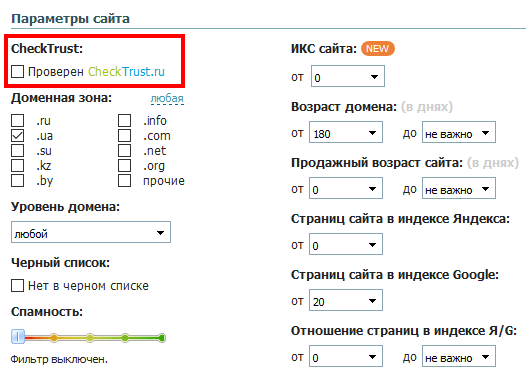Enable Нет в черном списке checkbox
Image resolution: width=528 pixels, height=370 pixels.
point(18,285)
